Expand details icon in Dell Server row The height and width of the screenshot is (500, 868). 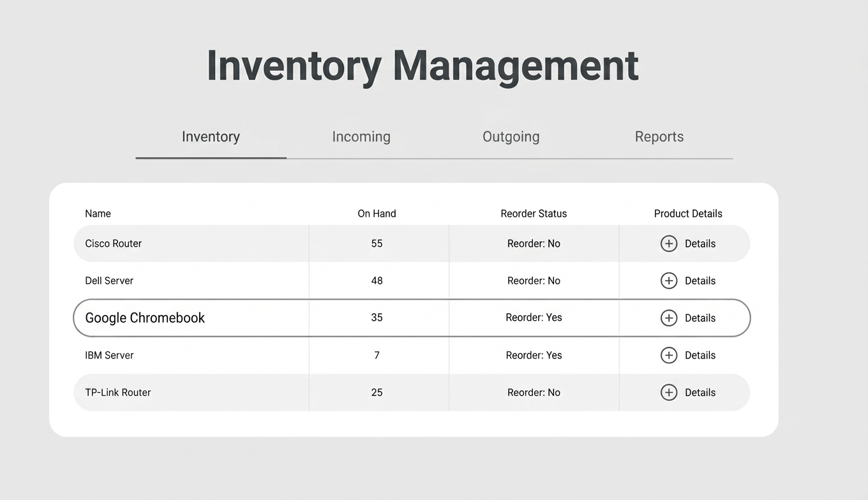point(668,281)
